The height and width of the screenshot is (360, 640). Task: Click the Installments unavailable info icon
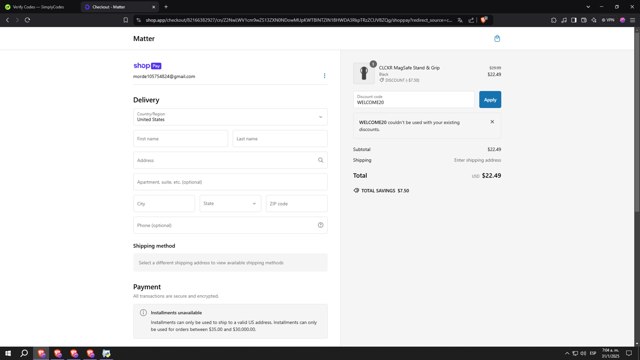pyautogui.click(x=143, y=313)
